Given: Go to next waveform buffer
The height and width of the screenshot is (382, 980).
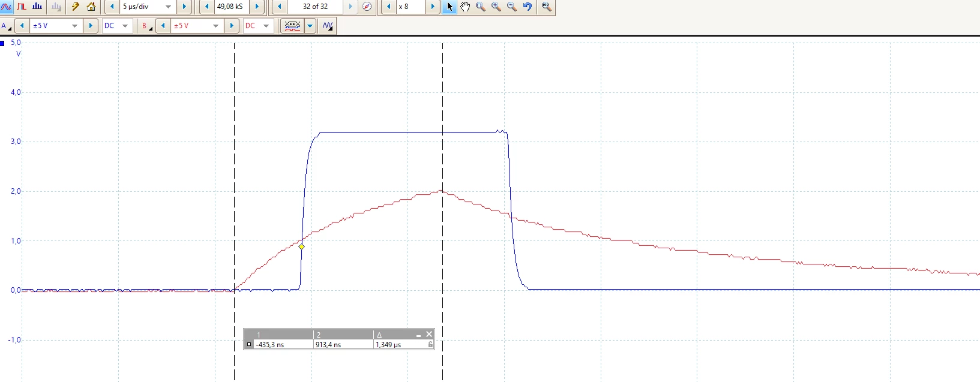Looking at the screenshot, I should click(351, 7).
